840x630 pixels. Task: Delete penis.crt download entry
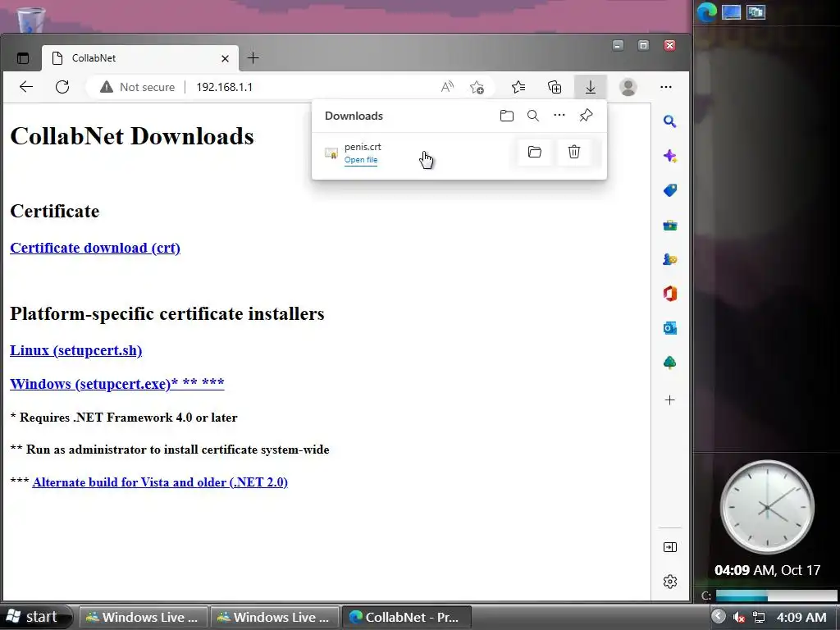pos(573,152)
